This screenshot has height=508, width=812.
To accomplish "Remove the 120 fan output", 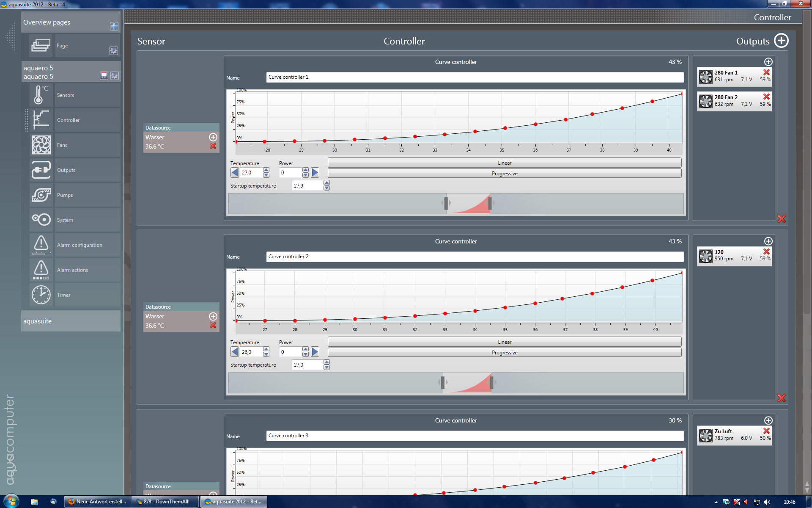I will click(x=766, y=251).
